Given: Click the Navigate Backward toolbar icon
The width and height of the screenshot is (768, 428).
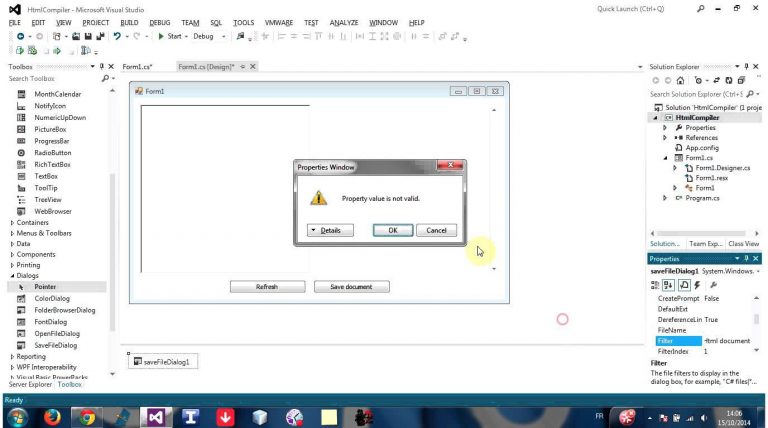Looking at the screenshot, I should [21, 36].
